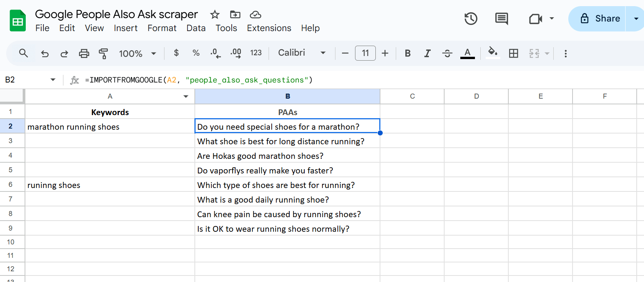Screen dimensions: 644x282
Task: Open the 123 number formats menu
Action: (256, 53)
